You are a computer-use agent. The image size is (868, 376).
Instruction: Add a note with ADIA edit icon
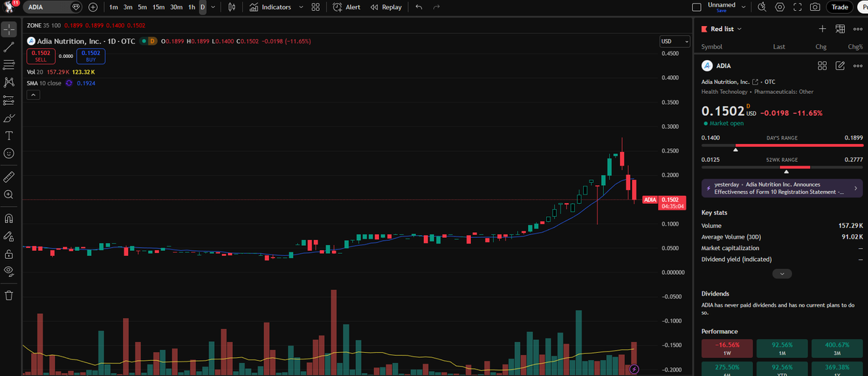tap(840, 66)
